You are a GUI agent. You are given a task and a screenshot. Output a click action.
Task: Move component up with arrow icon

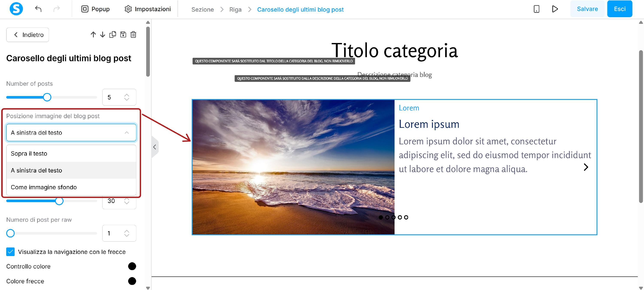(93, 35)
